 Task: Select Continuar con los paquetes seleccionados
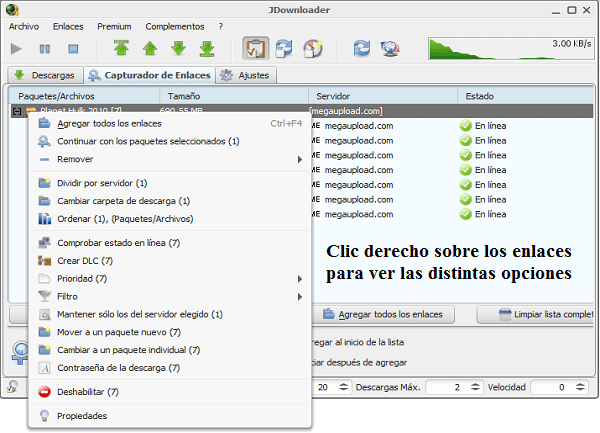[170, 142]
